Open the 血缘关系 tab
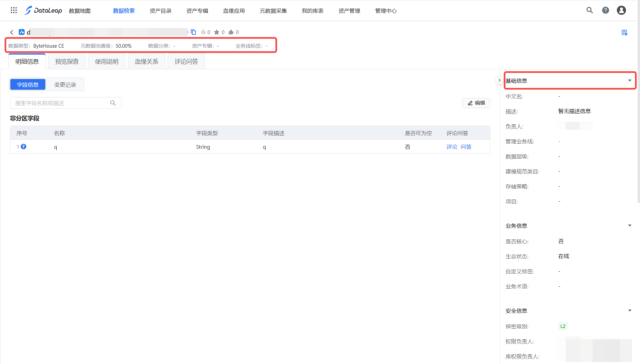Viewport: 640px width, 364px height. [x=146, y=62]
